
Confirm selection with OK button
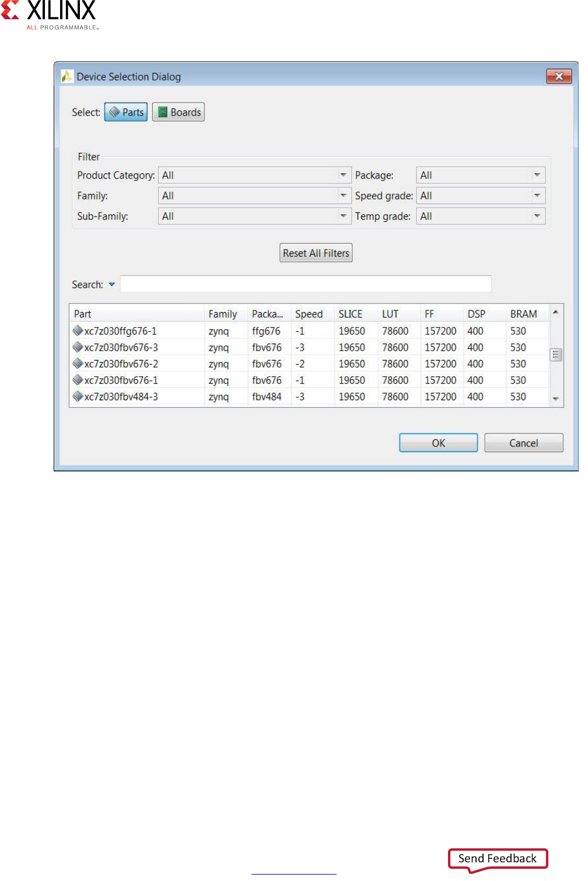pyautogui.click(x=438, y=443)
